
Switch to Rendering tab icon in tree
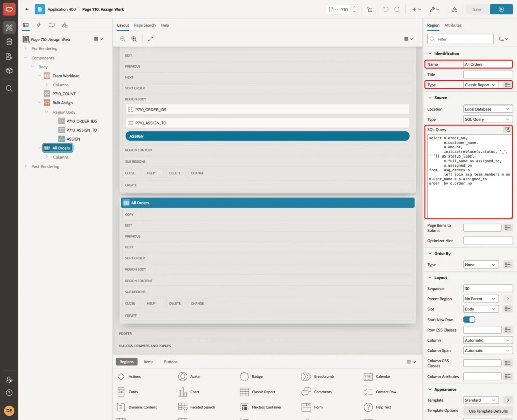click(x=26, y=25)
